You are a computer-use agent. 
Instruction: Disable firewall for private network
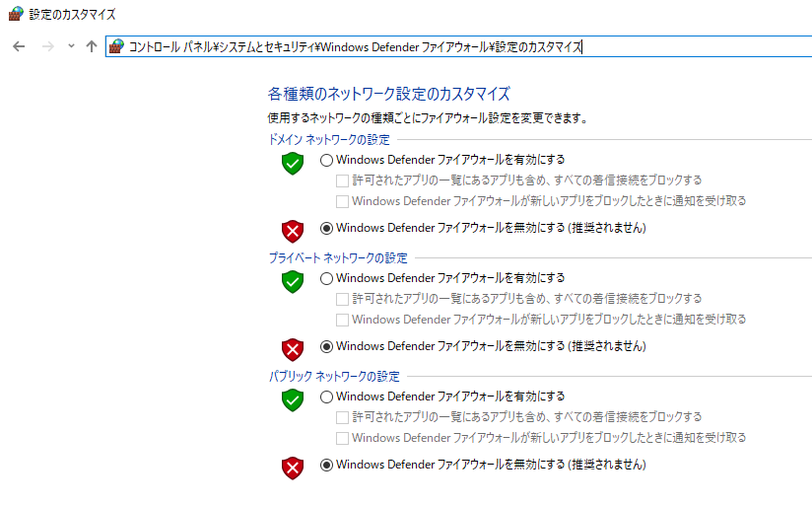326,346
